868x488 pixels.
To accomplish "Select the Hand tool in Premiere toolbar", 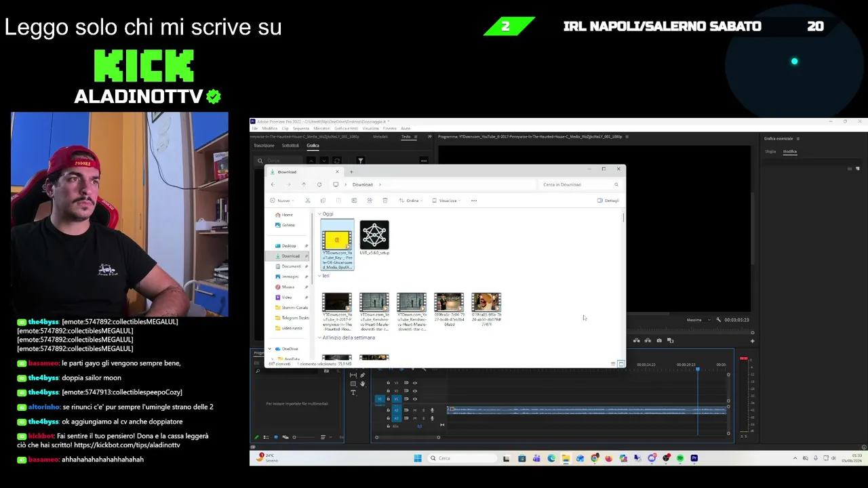I will click(x=362, y=384).
